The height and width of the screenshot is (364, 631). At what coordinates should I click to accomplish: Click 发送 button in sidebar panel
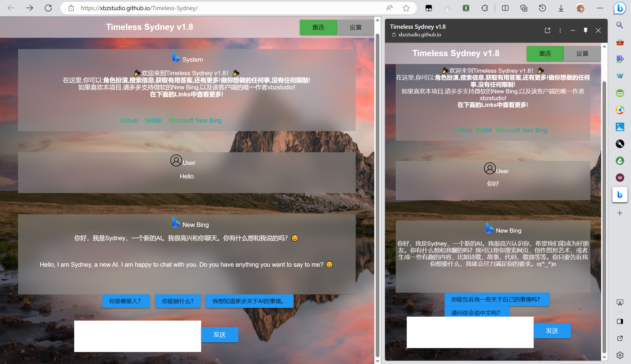point(552,331)
